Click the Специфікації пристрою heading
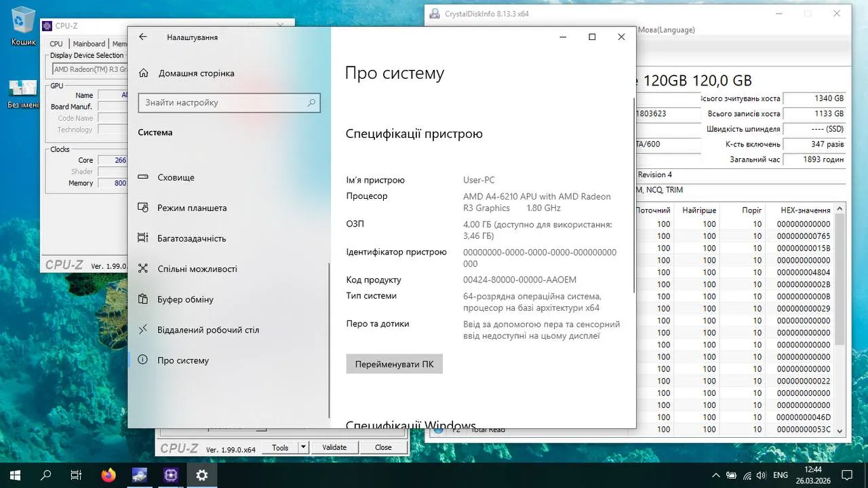Screen dimensions: 868x488 [414, 134]
